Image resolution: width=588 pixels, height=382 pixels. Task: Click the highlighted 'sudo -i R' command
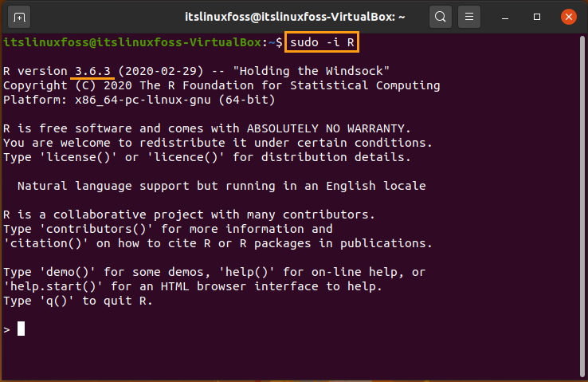pyautogui.click(x=322, y=42)
